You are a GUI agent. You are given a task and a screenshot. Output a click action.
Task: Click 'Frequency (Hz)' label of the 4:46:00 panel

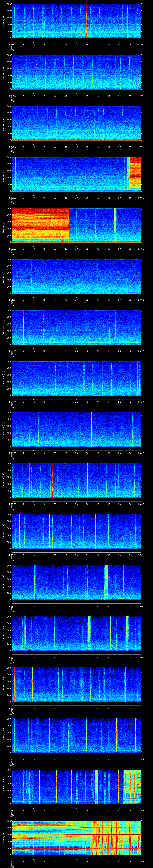click(x=3, y=21)
